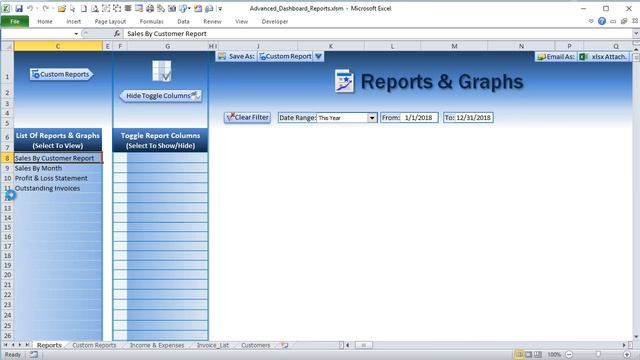Click row 8 header
Screen dimensions: 640x360
[x=7, y=158]
